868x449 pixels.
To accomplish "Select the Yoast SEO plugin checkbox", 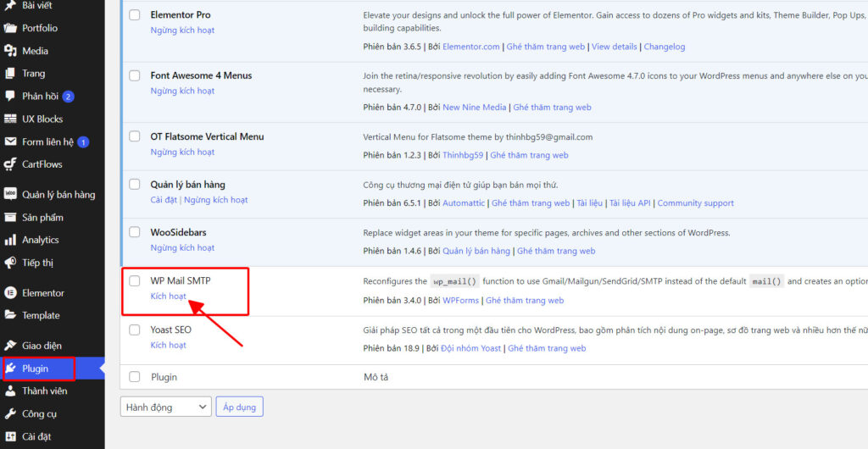I will pos(135,330).
